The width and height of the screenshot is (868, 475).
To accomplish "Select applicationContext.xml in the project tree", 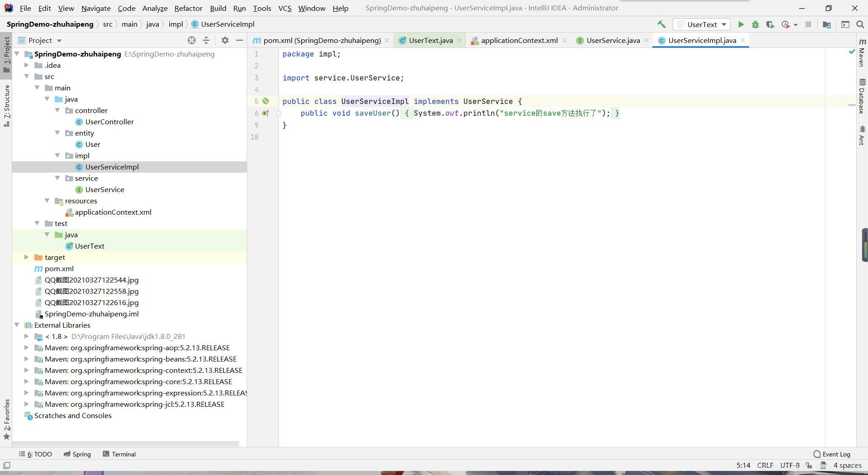I will pos(113,212).
